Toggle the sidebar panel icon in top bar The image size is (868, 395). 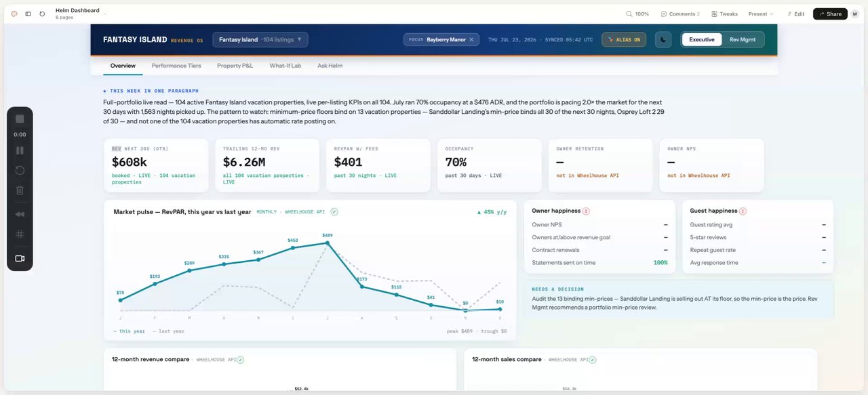[x=28, y=14]
